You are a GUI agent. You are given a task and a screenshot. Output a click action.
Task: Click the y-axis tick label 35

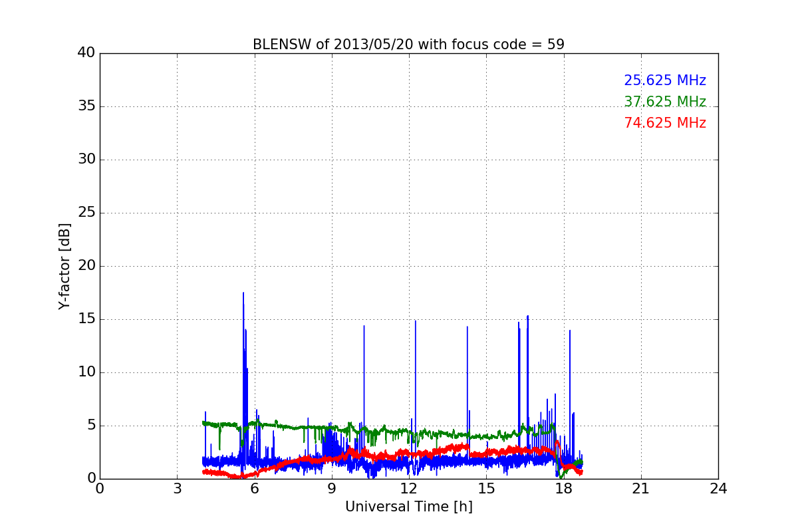pyautogui.click(x=86, y=106)
